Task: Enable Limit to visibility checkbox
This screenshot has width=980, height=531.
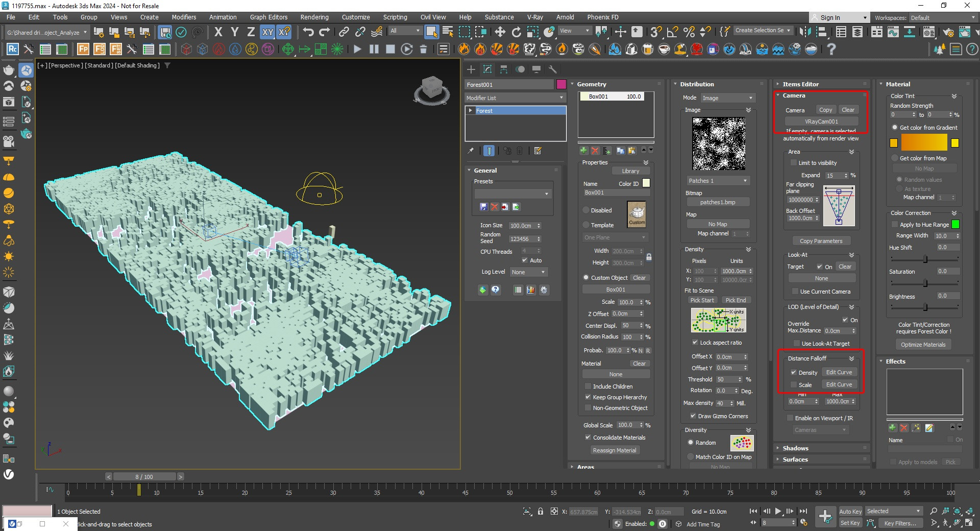Action: click(x=794, y=163)
